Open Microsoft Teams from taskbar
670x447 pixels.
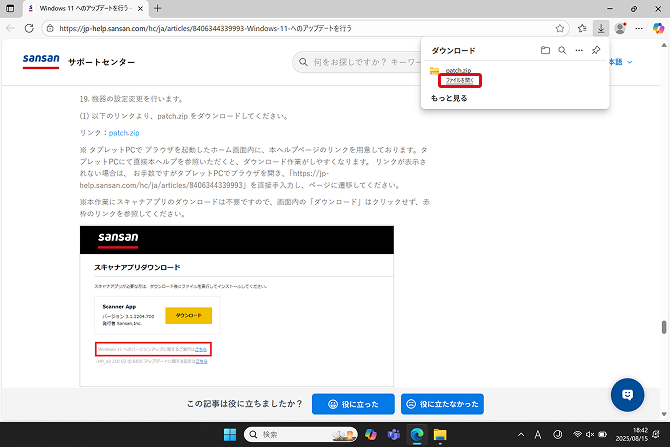coord(394,435)
